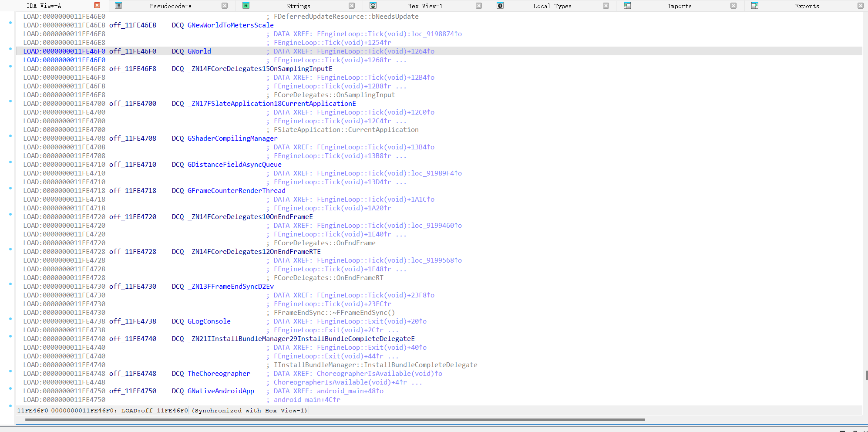Follow xref android_main+48↑o
The height and width of the screenshot is (432, 868).
point(350,391)
